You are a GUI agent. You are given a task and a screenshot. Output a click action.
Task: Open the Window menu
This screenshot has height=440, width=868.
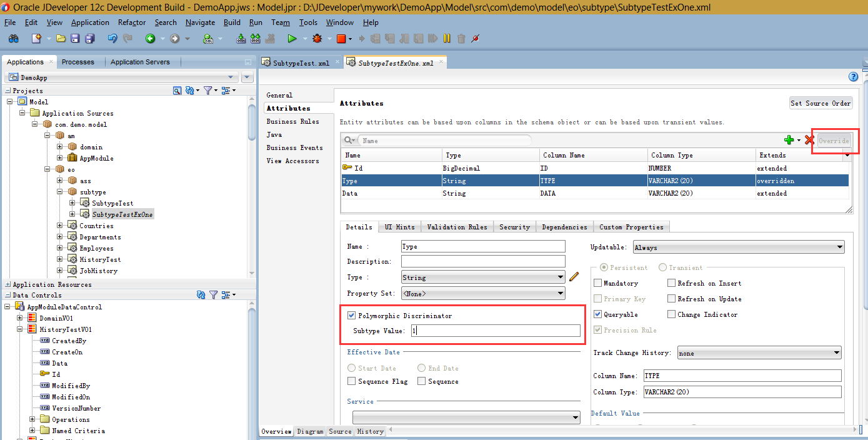tap(340, 22)
